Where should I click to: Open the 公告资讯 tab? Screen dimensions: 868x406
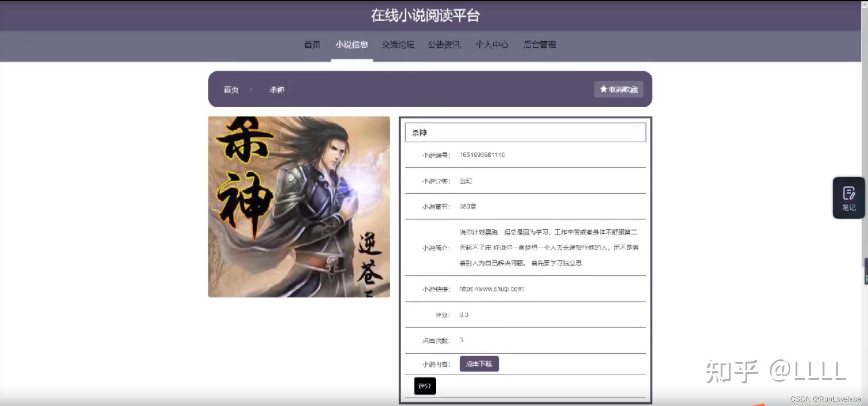(x=444, y=45)
